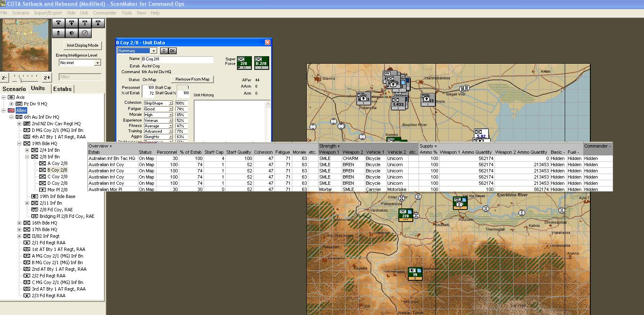The width and height of the screenshot is (644, 315).
Task: Select the green 2/8 unit counter on the map
Action: [405, 215]
